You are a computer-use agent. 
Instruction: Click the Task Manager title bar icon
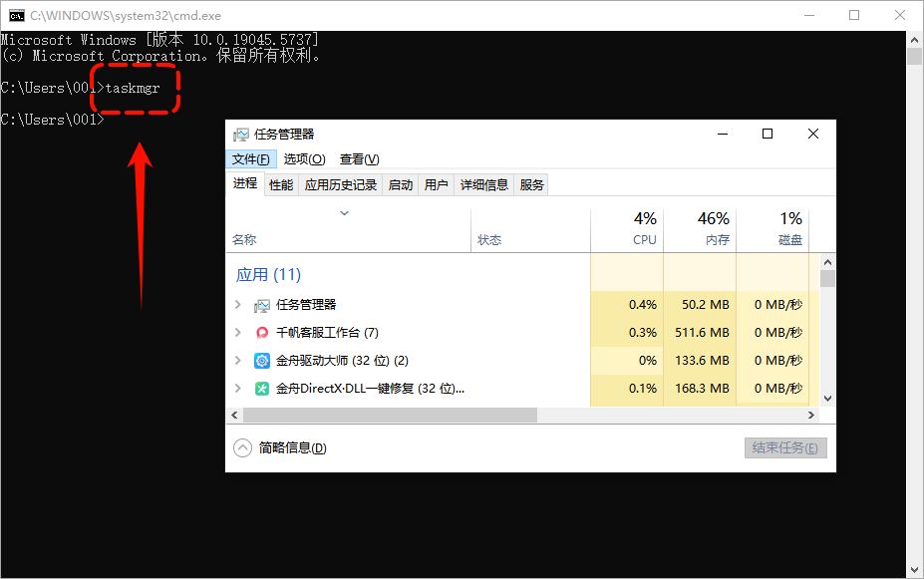click(240, 135)
